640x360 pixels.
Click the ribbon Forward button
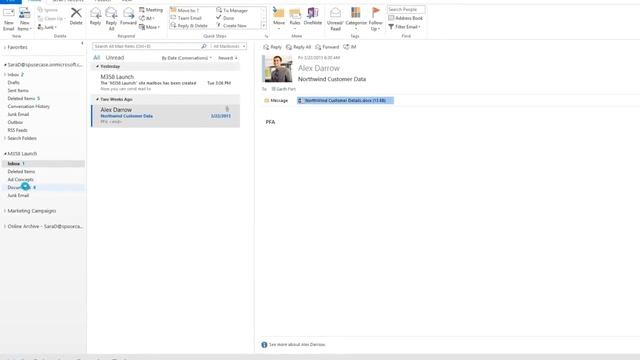128,17
